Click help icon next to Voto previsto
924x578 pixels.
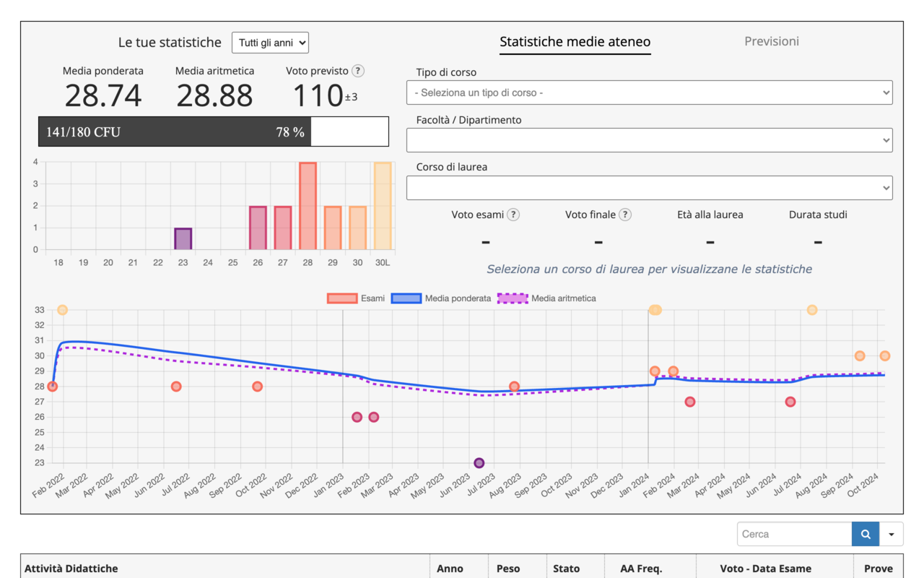click(358, 71)
